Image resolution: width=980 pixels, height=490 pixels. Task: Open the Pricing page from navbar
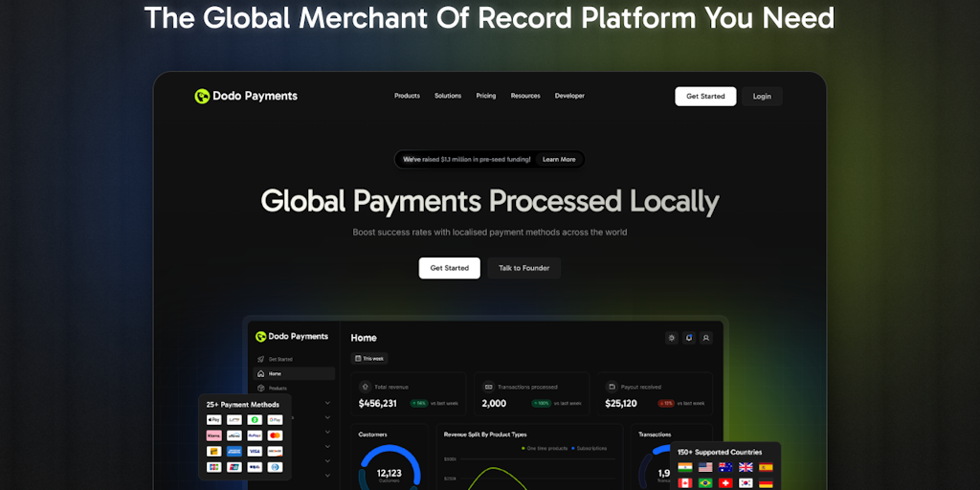[486, 96]
